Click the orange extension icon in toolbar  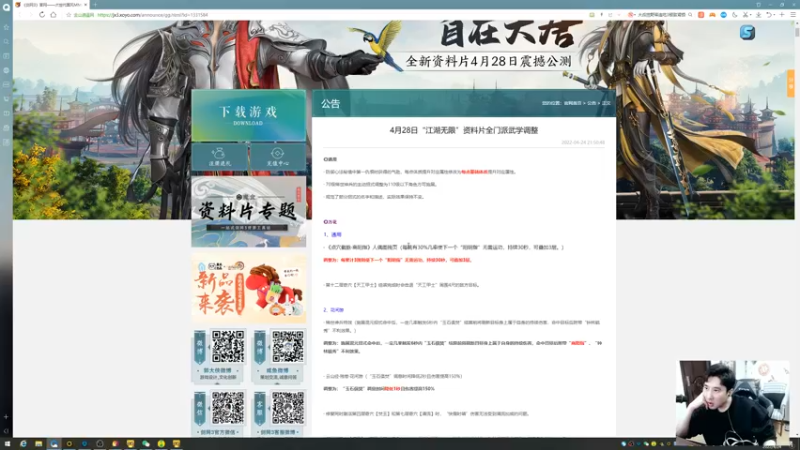point(701,15)
